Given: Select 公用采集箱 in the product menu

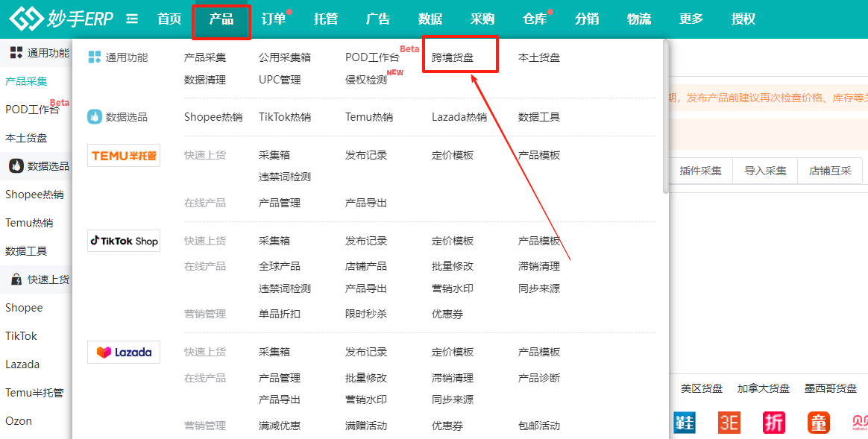Looking at the screenshot, I should (285, 57).
